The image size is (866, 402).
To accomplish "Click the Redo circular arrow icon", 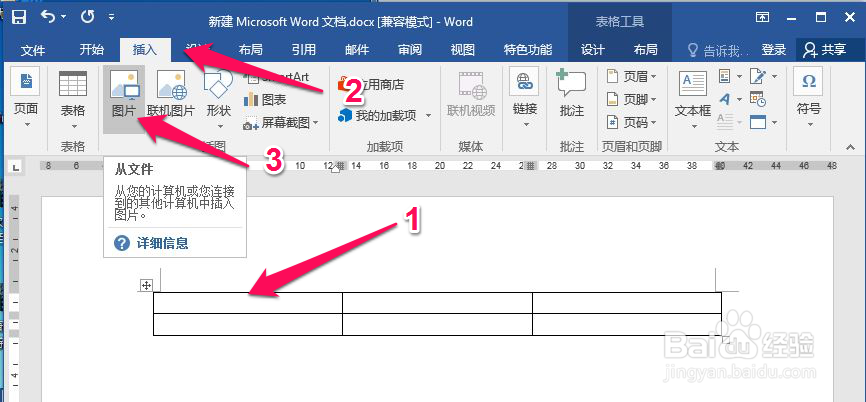I will coord(88,17).
